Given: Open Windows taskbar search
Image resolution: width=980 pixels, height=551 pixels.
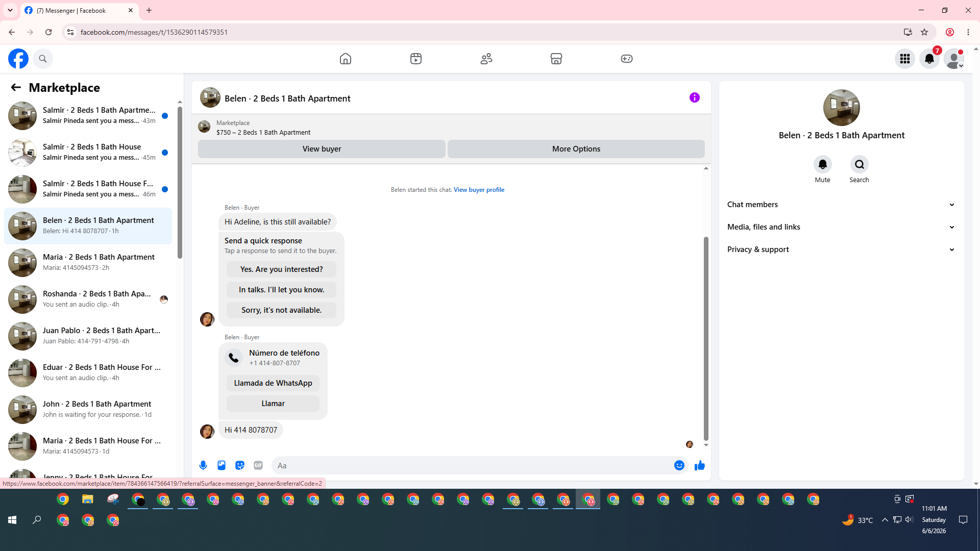Looking at the screenshot, I should pyautogui.click(x=37, y=520).
